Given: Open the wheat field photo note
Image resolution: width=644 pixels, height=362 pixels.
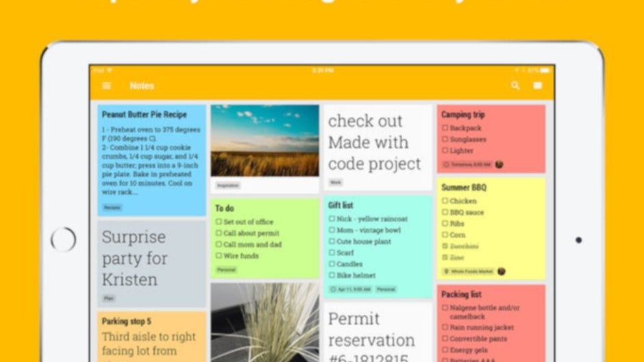Looking at the screenshot, I should [265, 141].
